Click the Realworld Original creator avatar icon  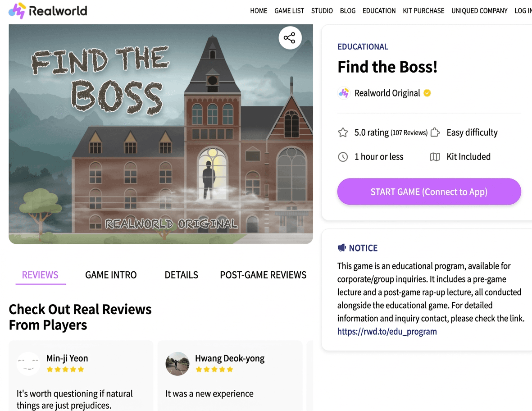click(x=344, y=93)
